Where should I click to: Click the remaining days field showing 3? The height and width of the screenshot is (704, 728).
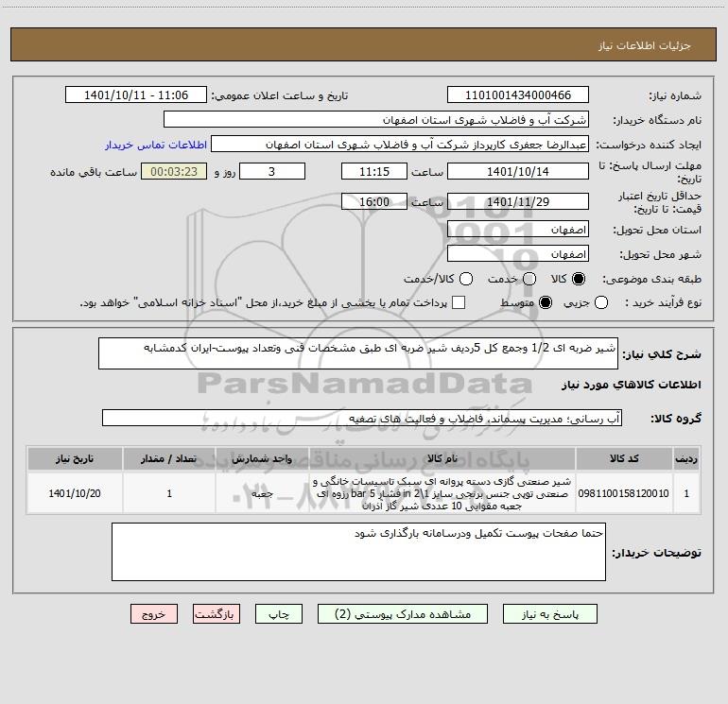(x=272, y=171)
